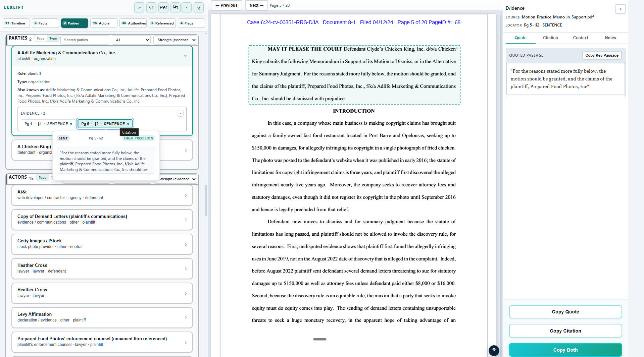The image size is (644, 357).
Task: Open the help question mark button
Action: [x=494, y=350]
